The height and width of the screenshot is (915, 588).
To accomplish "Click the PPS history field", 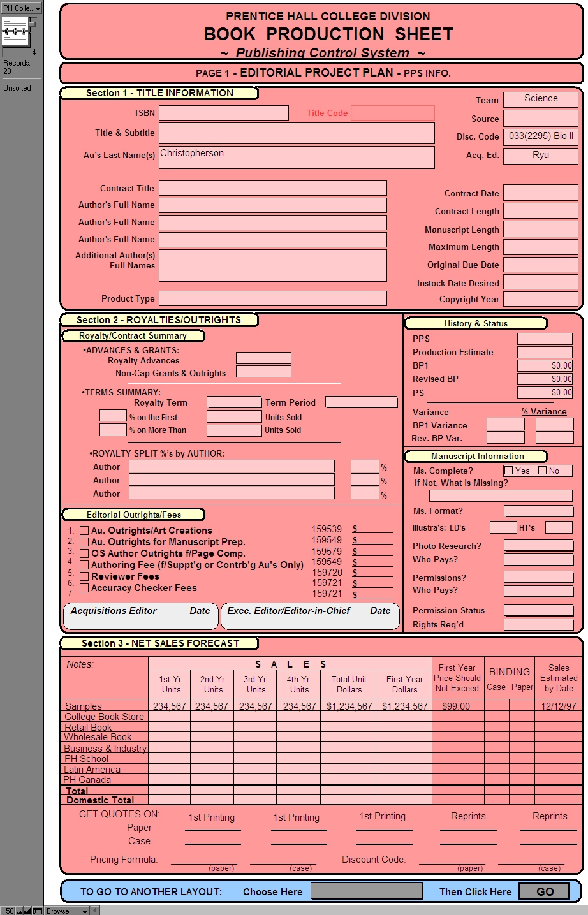I will point(545,339).
